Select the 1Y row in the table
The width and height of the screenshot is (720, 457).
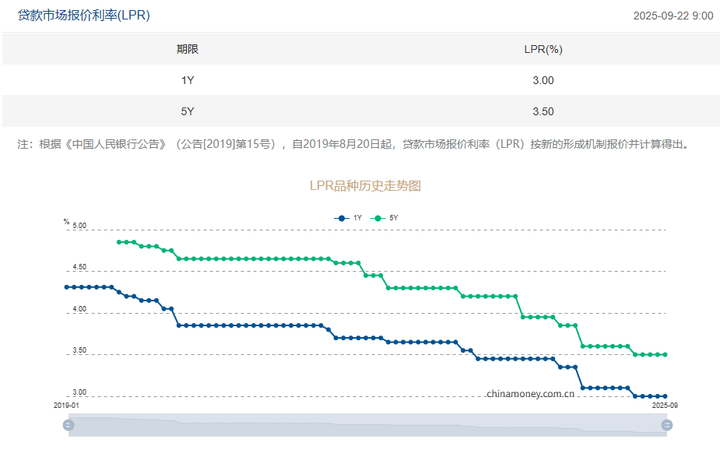click(x=187, y=80)
